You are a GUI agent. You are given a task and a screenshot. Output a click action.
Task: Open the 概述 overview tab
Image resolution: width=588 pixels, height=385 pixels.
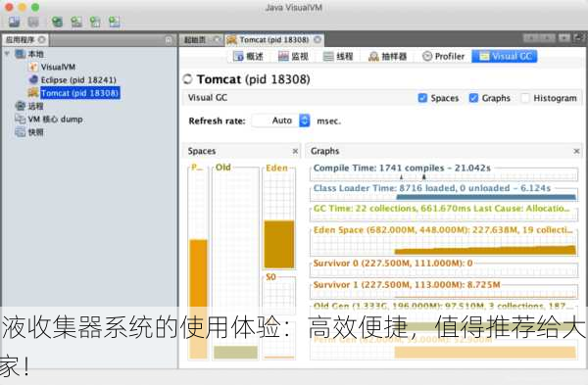click(x=248, y=56)
